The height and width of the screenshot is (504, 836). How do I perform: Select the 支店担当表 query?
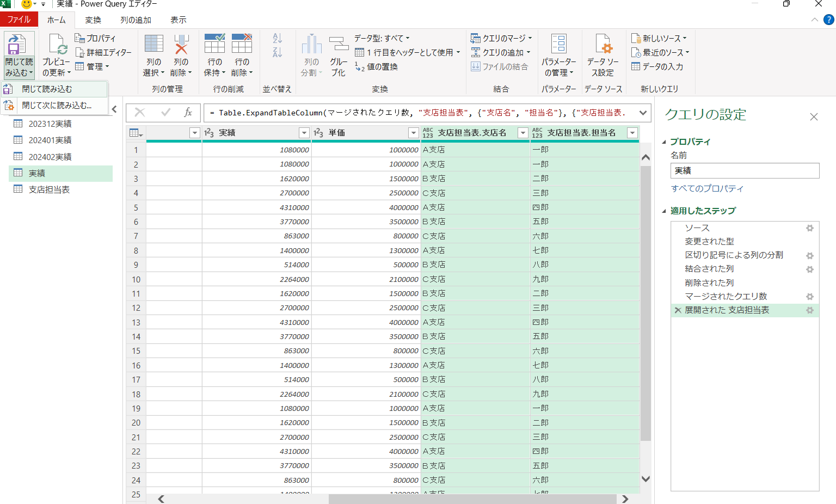pyautogui.click(x=61, y=189)
